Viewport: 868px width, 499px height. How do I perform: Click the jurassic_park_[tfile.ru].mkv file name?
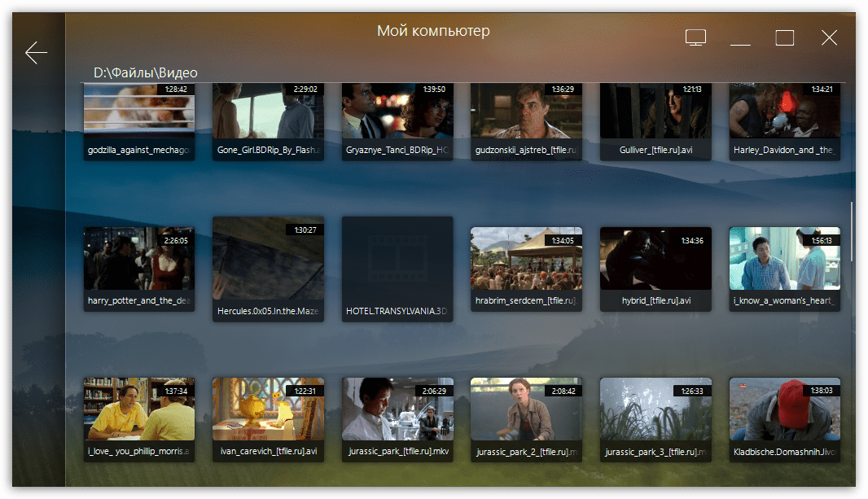(x=398, y=452)
